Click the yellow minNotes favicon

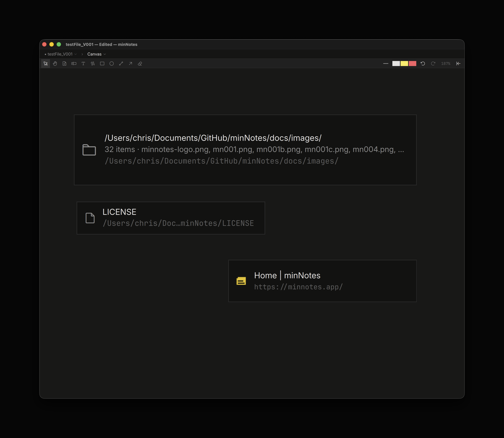click(241, 281)
